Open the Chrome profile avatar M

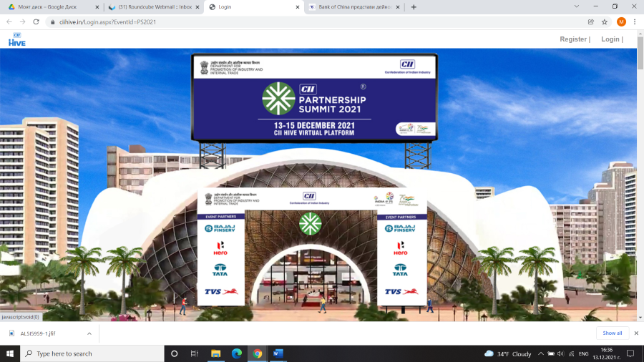[621, 21]
